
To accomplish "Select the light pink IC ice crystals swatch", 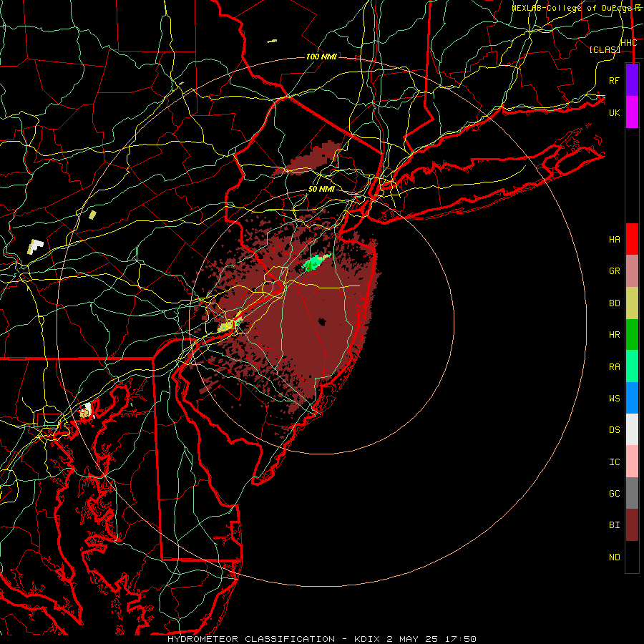I will pos(632,462).
